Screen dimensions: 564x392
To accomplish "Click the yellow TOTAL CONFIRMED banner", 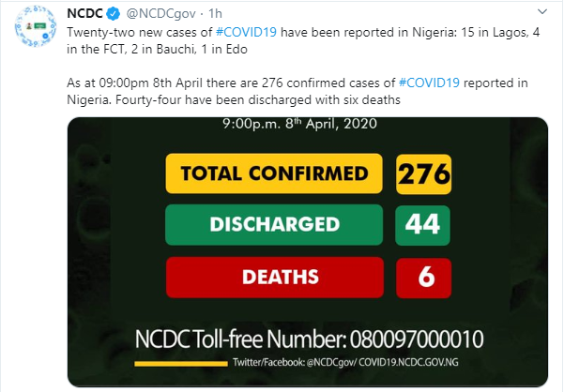I will coord(274,173).
